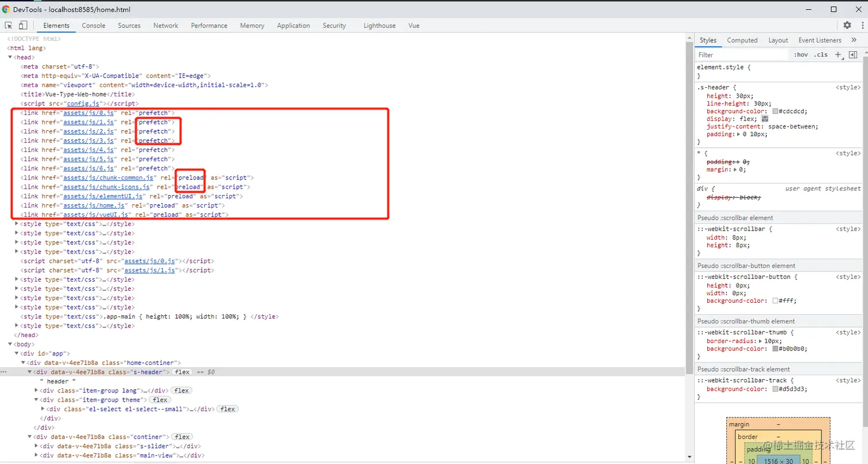Switch to the Sources tab

coord(129,25)
